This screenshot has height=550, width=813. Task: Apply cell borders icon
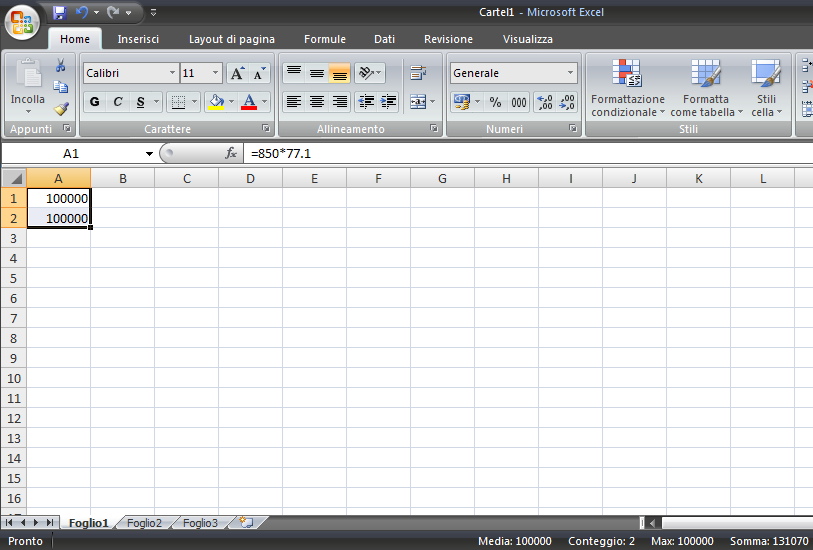click(178, 102)
